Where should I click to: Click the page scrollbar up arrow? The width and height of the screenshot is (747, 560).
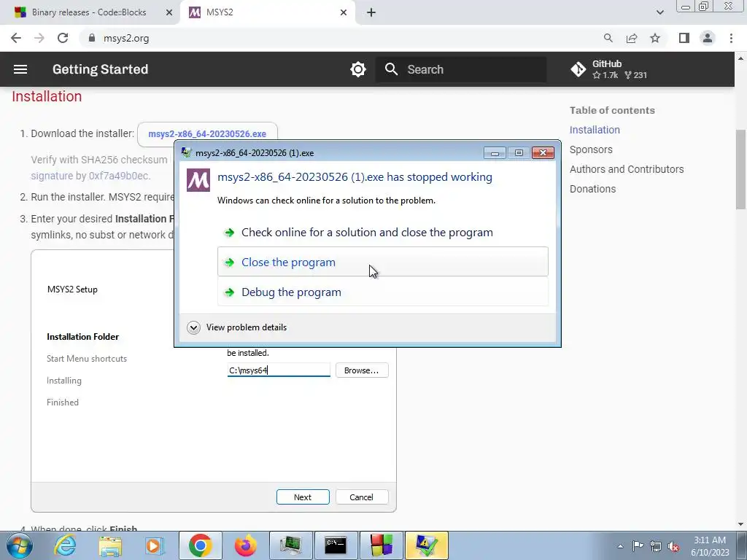(x=740, y=58)
